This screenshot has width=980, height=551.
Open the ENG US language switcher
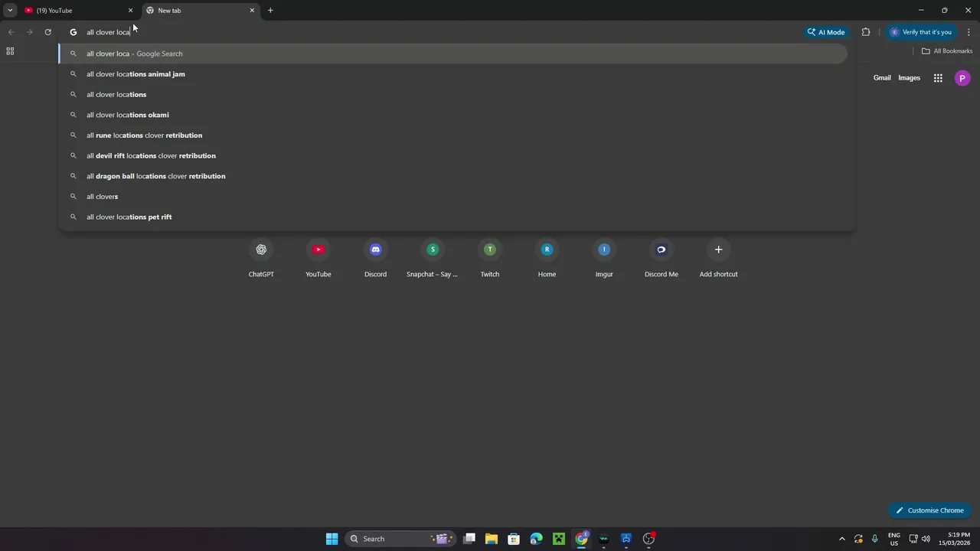pos(893,539)
